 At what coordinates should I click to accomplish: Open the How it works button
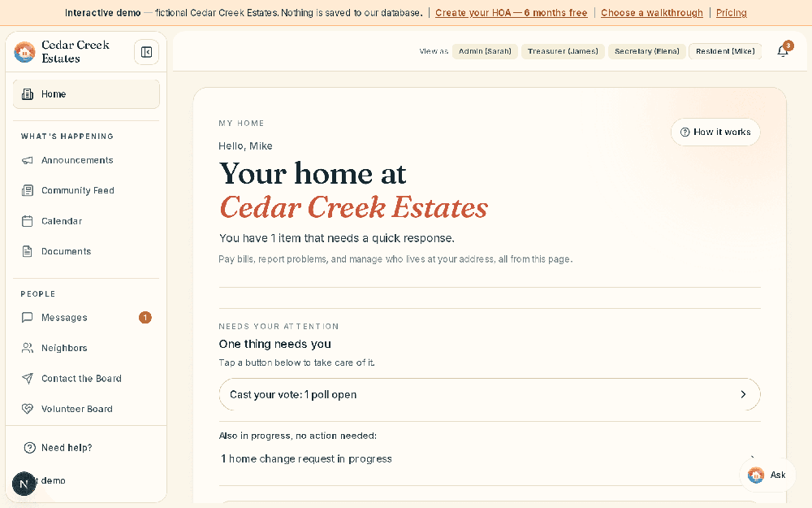(x=715, y=132)
